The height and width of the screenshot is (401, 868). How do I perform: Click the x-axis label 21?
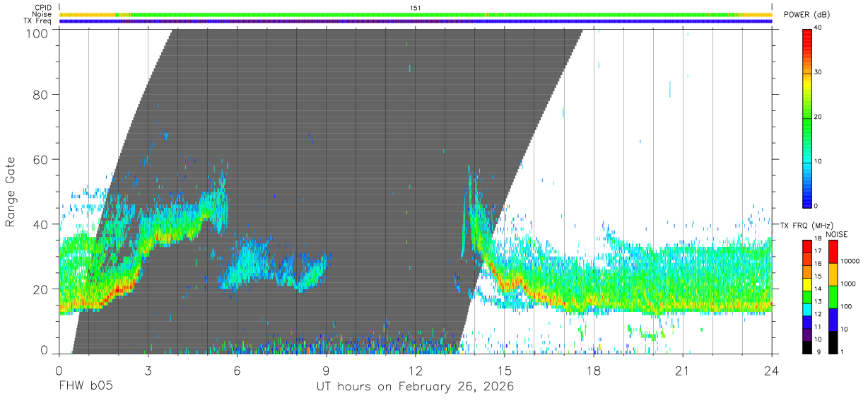(x=682, y=371)
